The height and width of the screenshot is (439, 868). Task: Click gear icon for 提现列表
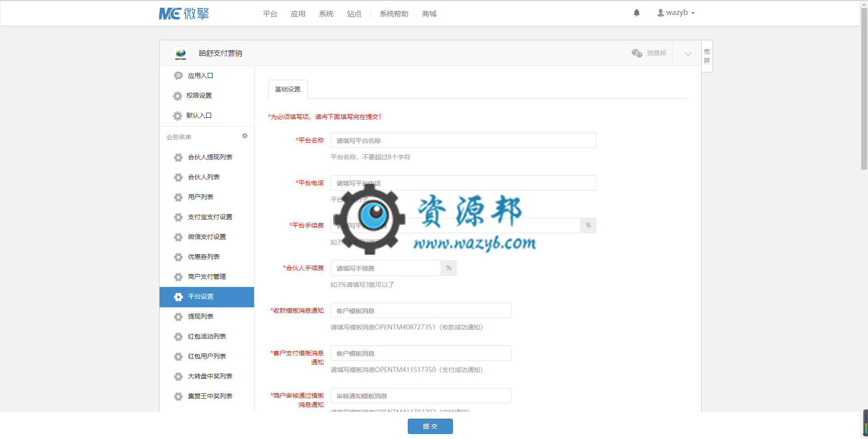tap(178, 316)
